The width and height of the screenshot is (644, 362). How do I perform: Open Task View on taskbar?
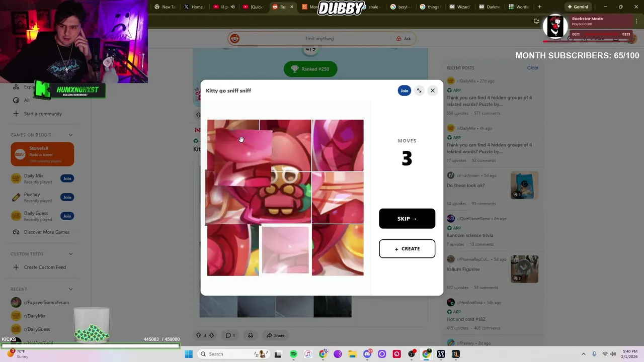pyautogui.click(x=278, y=354)
